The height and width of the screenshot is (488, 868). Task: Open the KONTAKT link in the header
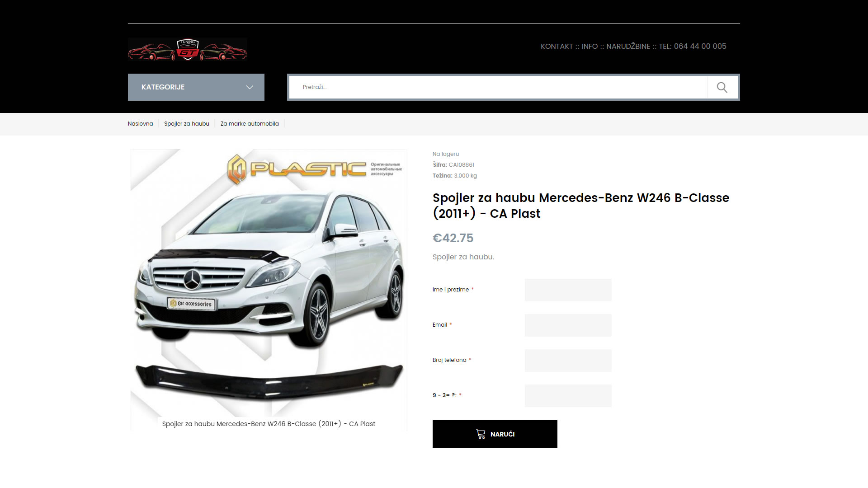[x=557, y=47]
